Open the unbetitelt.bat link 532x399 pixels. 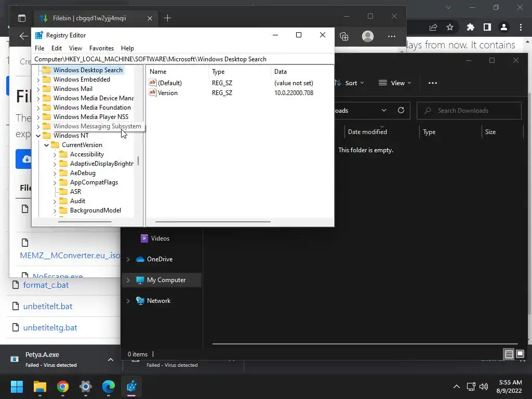[x=48, y=307]
